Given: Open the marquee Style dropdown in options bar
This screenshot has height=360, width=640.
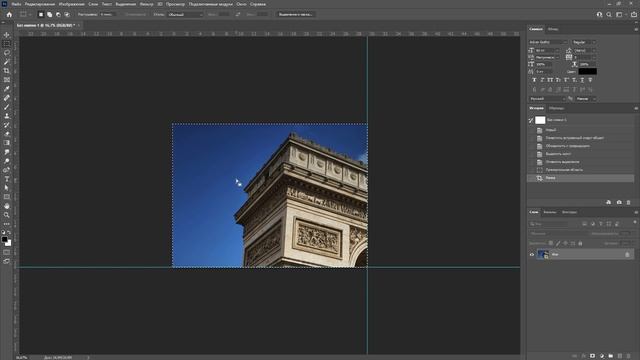Looking at the screenshot, I should (184, 14).
